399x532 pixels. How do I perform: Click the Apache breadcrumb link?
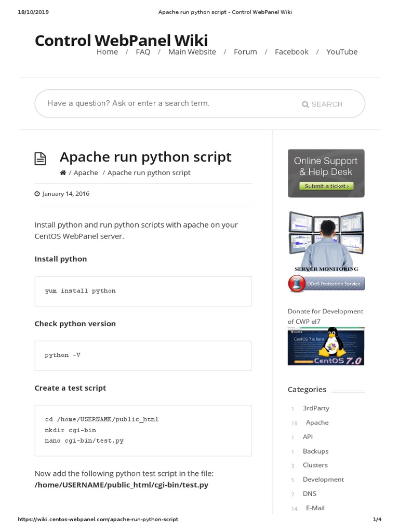point(86,173)
